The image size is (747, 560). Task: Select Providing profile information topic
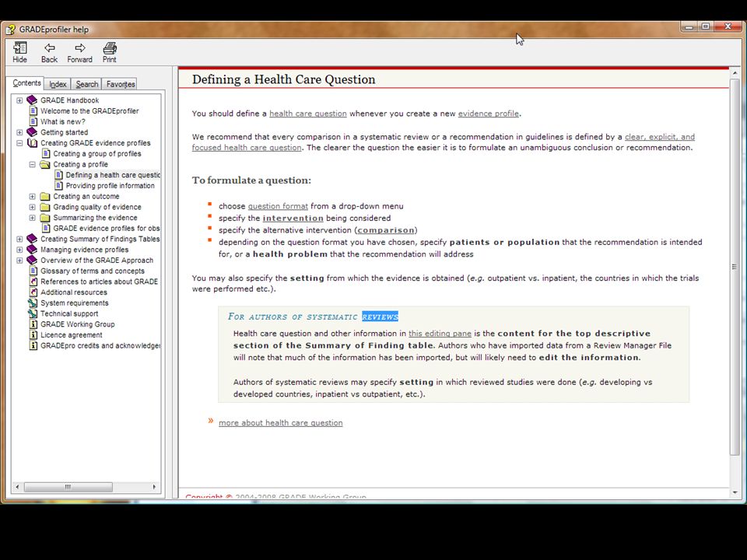click(x=110, y=186)
